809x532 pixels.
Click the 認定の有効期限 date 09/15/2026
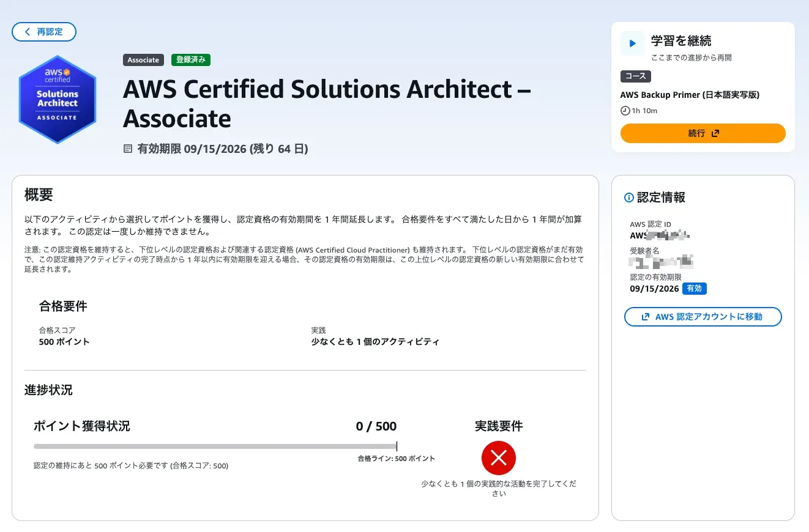coord(654,289)
